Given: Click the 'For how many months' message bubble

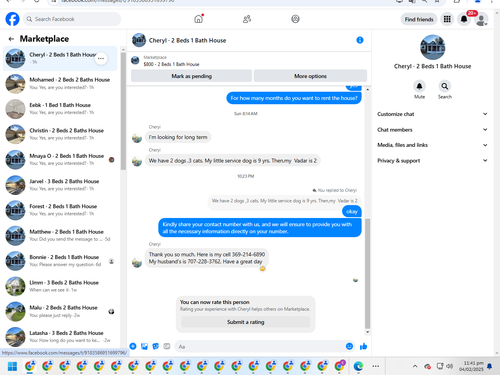Looking at the screenshot, I should 294,98.
